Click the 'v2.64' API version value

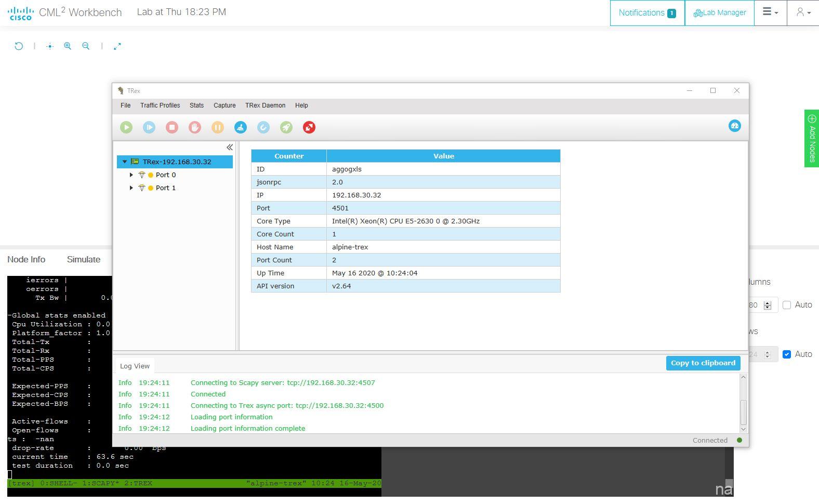341,286
